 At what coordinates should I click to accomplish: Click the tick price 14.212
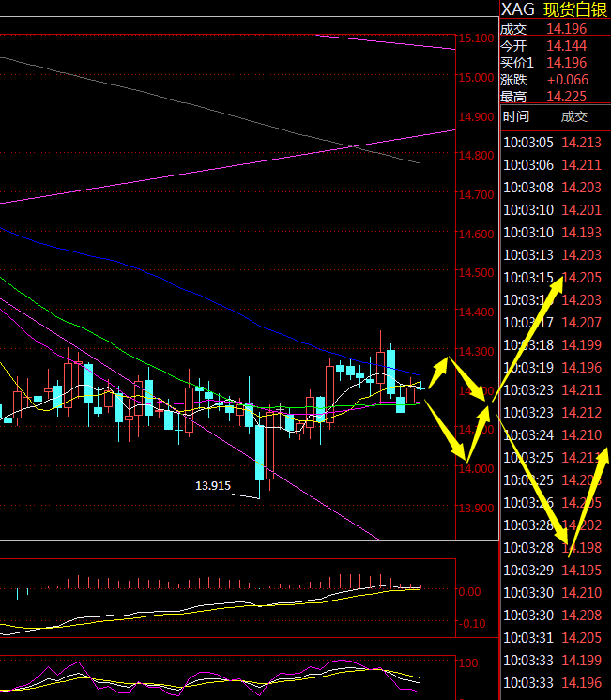(x=582, y=413)
